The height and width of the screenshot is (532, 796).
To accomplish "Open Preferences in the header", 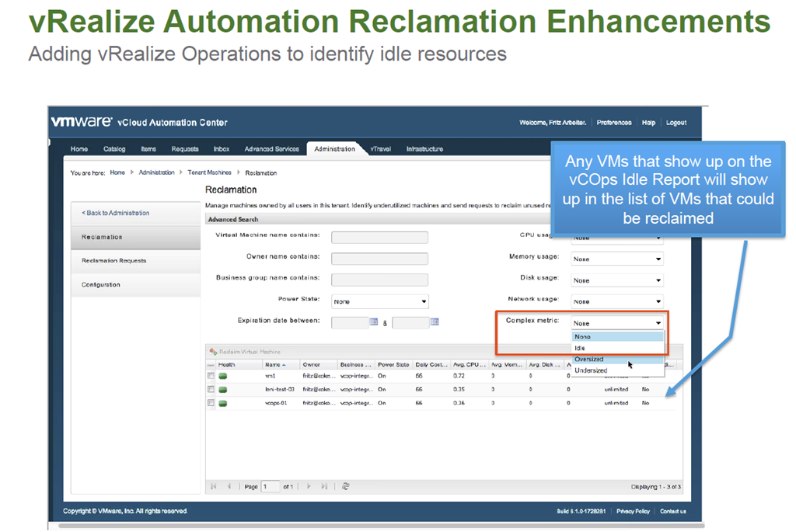I will (614, 123).
